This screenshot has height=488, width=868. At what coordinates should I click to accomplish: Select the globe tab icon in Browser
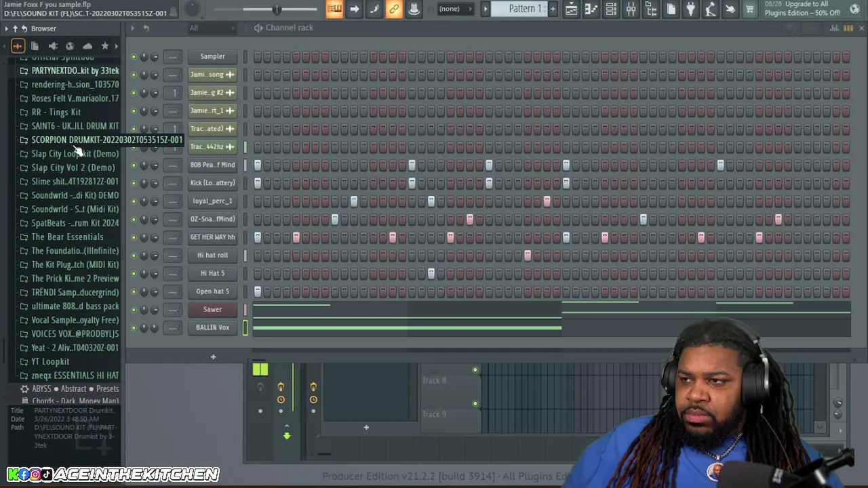pos(70,46)
